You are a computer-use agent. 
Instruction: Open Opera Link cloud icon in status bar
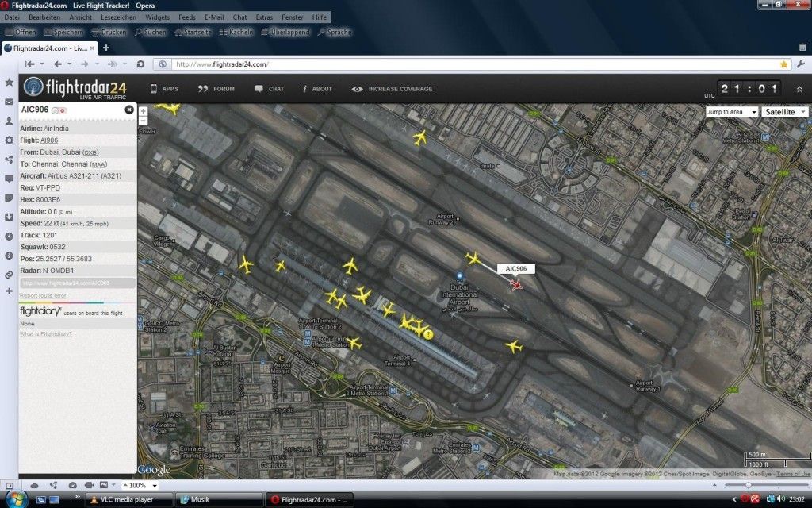(35, 486)
